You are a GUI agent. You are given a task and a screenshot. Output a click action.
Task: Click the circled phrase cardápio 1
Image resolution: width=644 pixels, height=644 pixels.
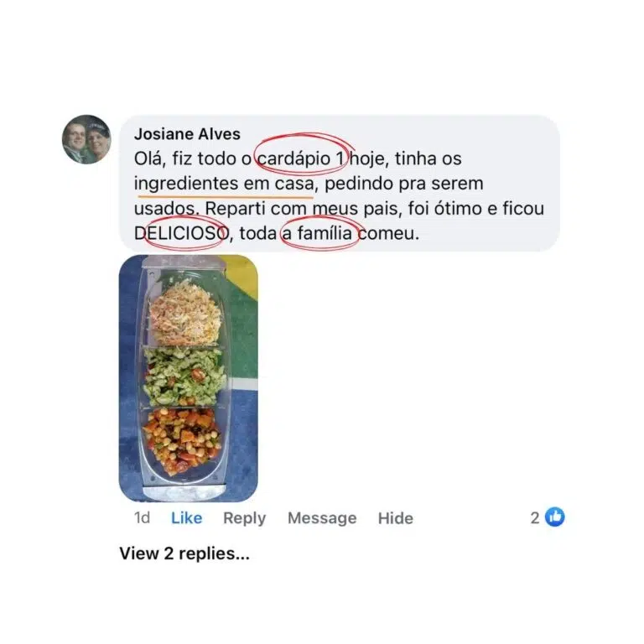(301, 158)
